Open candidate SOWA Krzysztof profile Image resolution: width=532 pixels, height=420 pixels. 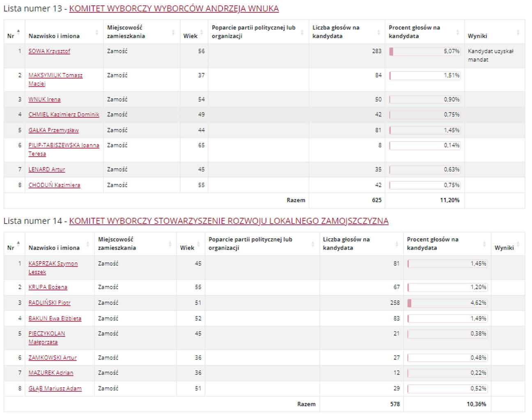[x=49, y=51]
